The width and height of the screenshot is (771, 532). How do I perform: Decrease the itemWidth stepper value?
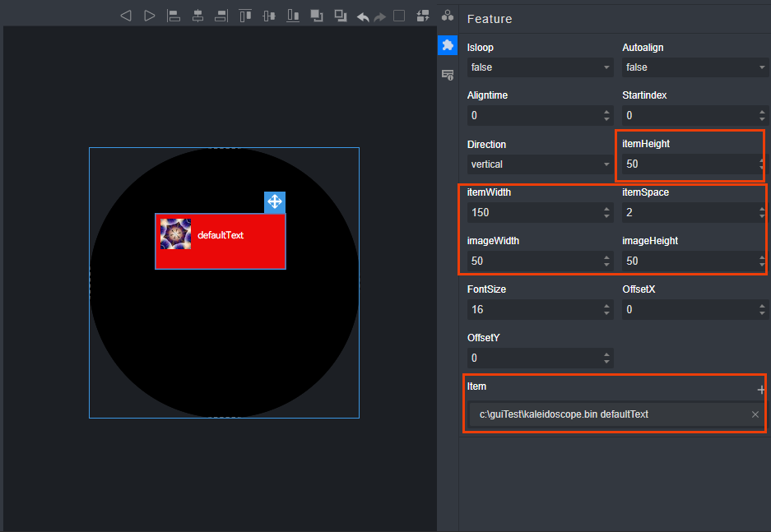tap(606, 216)
